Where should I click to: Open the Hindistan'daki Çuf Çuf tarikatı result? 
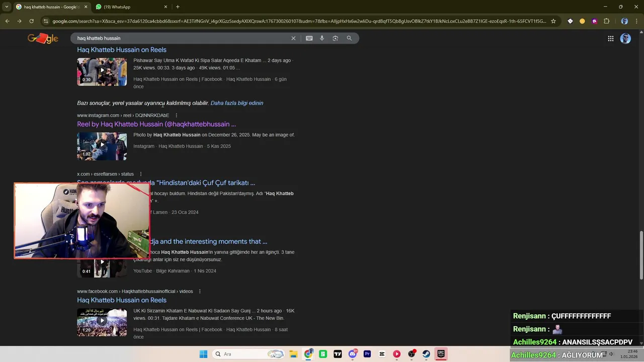point(202,183)
